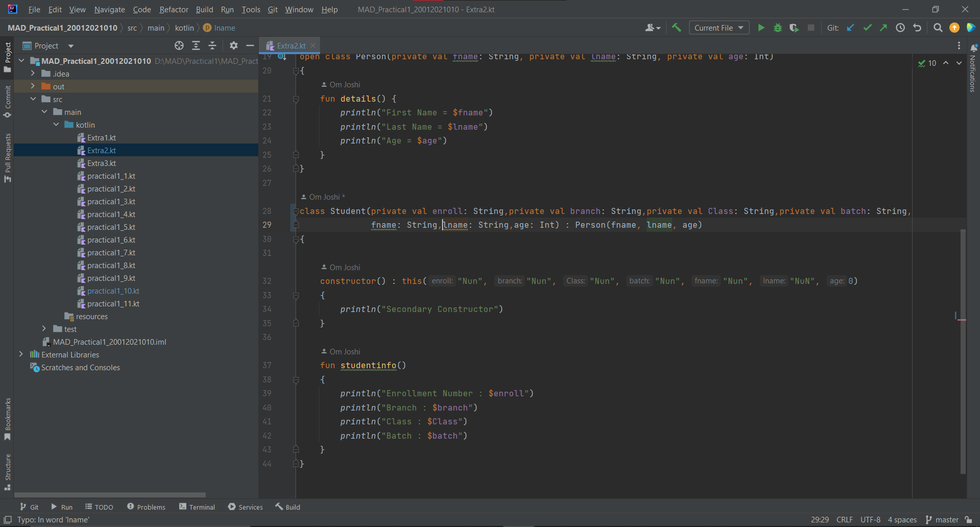Expand all in the Project panel

(196, 46)
